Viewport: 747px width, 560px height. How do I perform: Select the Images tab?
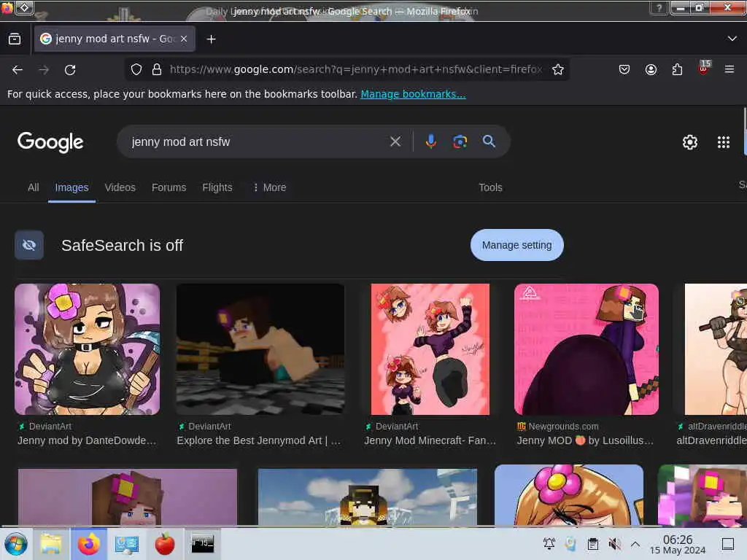tap(71, 187)
